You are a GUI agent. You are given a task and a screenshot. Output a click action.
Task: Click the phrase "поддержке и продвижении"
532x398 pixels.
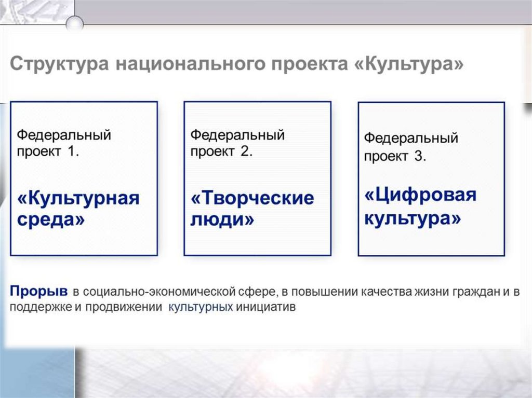[86, 308]
